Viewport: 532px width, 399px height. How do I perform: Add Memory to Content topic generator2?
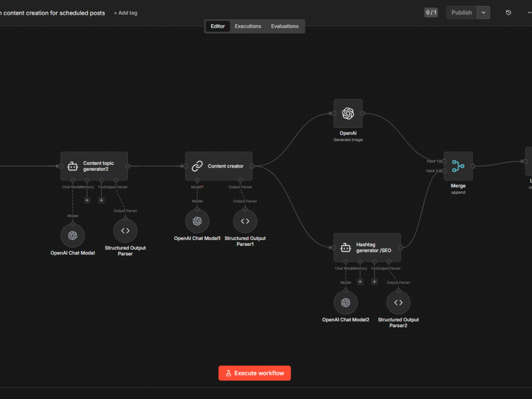[x=87, y=200]
